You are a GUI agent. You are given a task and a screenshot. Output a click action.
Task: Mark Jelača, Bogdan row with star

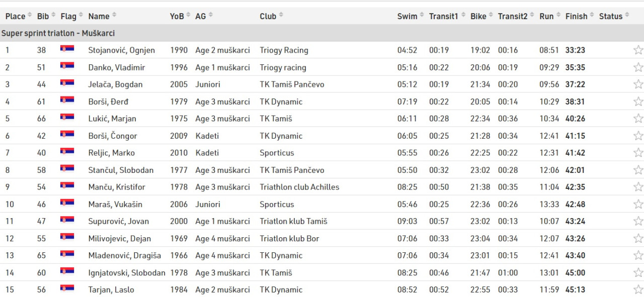pyautogui.click(x=638, y=84)
